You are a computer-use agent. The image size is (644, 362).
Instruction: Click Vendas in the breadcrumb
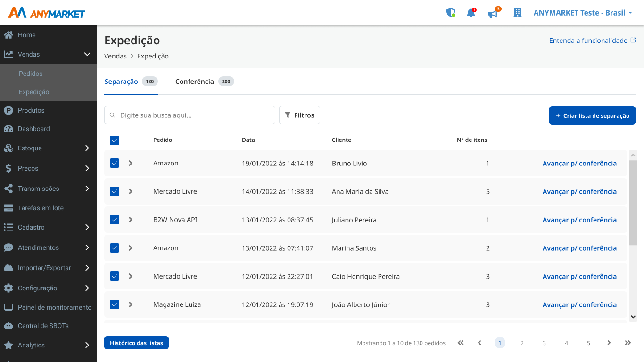click(116, 56)
